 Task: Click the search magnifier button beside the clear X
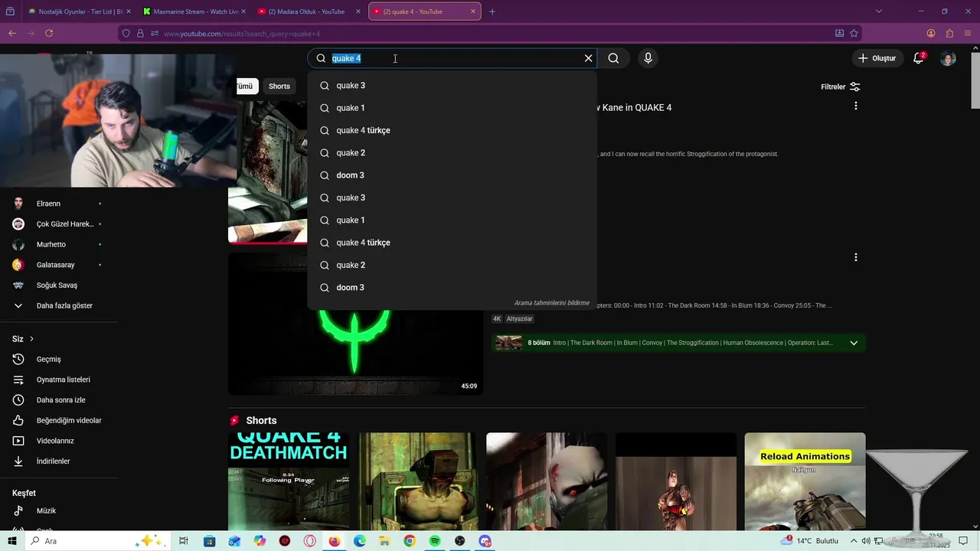[613, 58]
